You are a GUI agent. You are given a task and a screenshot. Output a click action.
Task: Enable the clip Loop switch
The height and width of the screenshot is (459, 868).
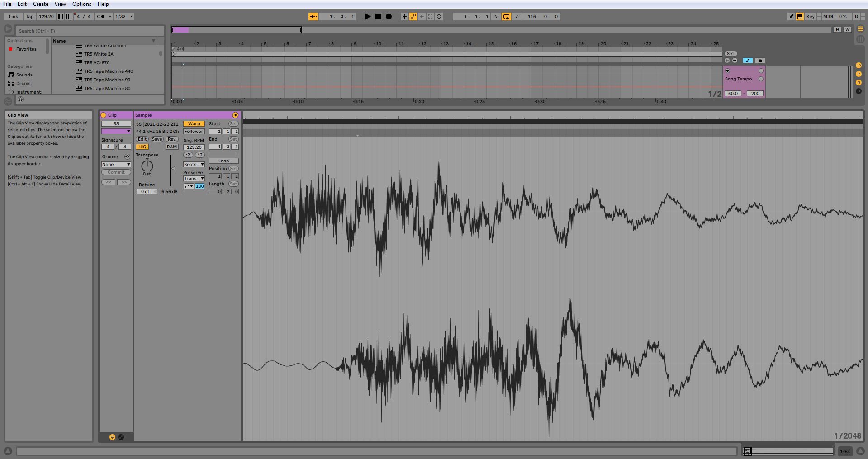(x=223, y=161)
